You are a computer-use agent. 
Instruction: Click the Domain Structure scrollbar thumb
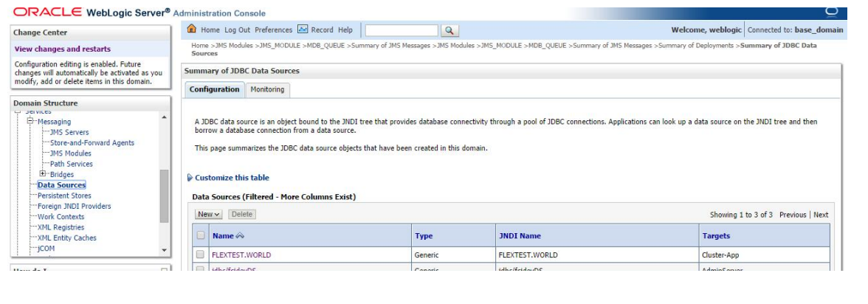(164, 196)
